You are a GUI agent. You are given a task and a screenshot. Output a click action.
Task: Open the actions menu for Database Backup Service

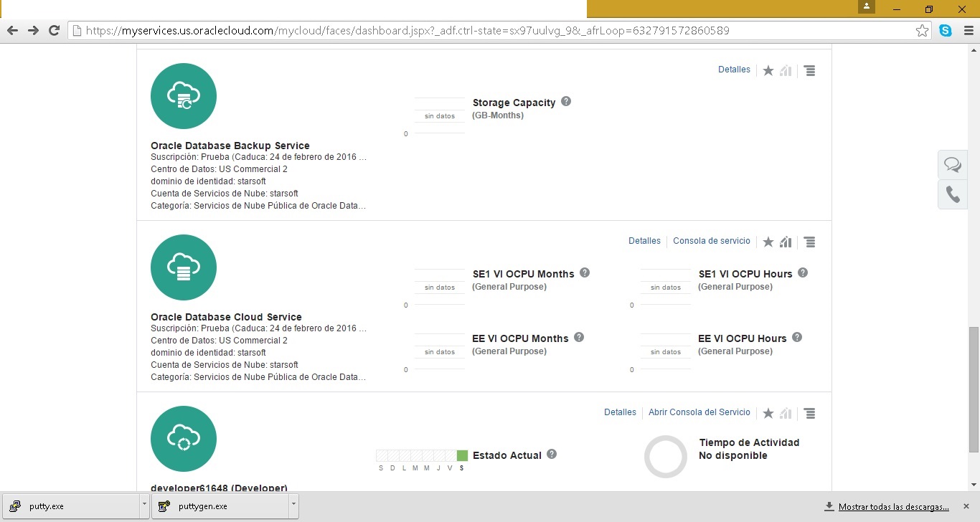[810, 70]
